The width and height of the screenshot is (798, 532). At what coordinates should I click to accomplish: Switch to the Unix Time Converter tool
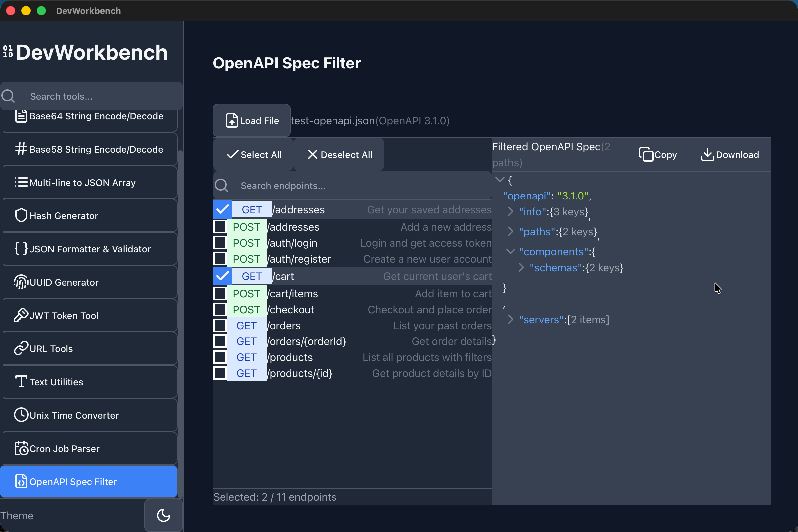click(74, 415)
